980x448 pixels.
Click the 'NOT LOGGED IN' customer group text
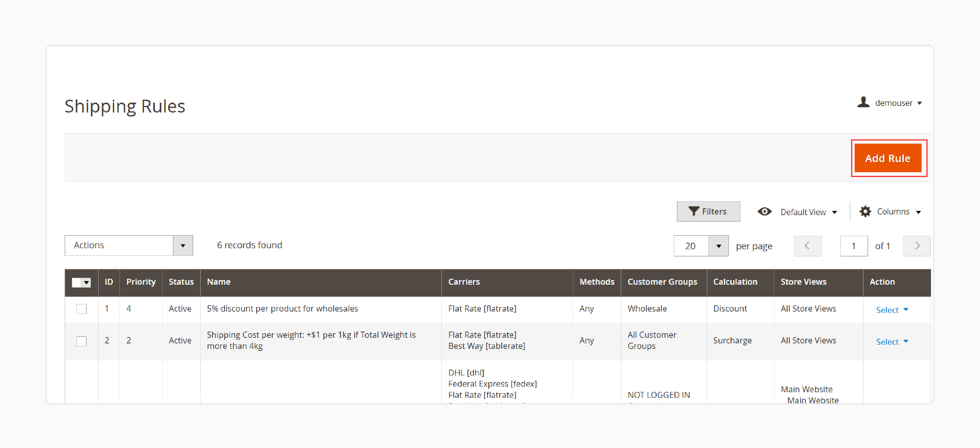click(x=658, y=395)
